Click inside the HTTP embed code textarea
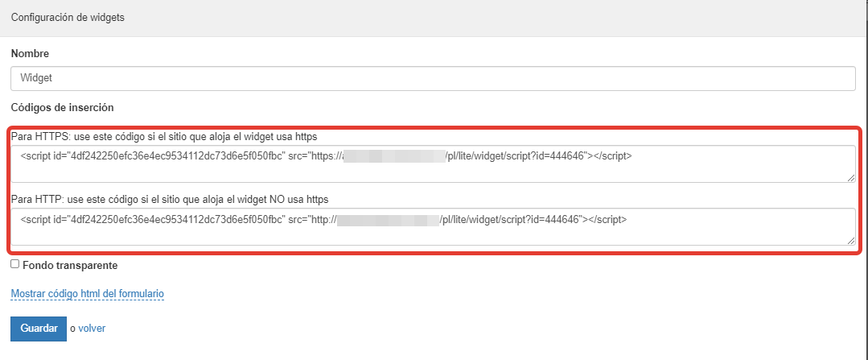 [433, 226]
